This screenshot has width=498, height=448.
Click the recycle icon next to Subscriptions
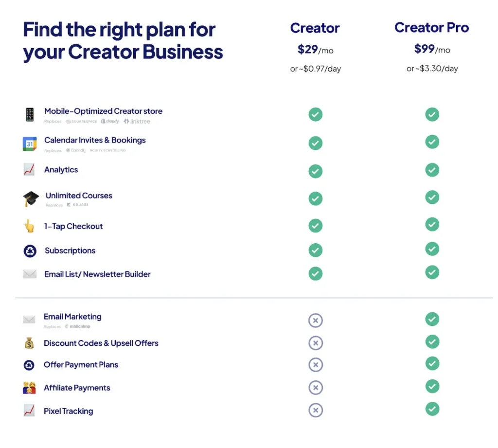pos(30,251)
